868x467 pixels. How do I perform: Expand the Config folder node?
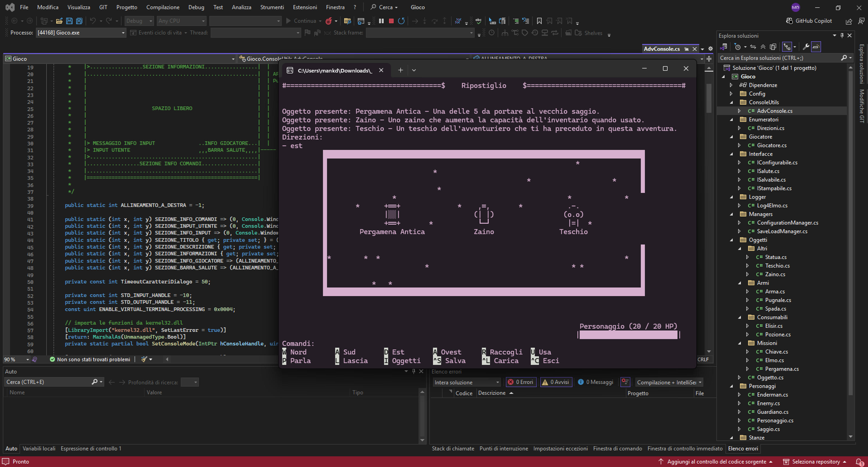pyautogui.click(x=731, y=94)
